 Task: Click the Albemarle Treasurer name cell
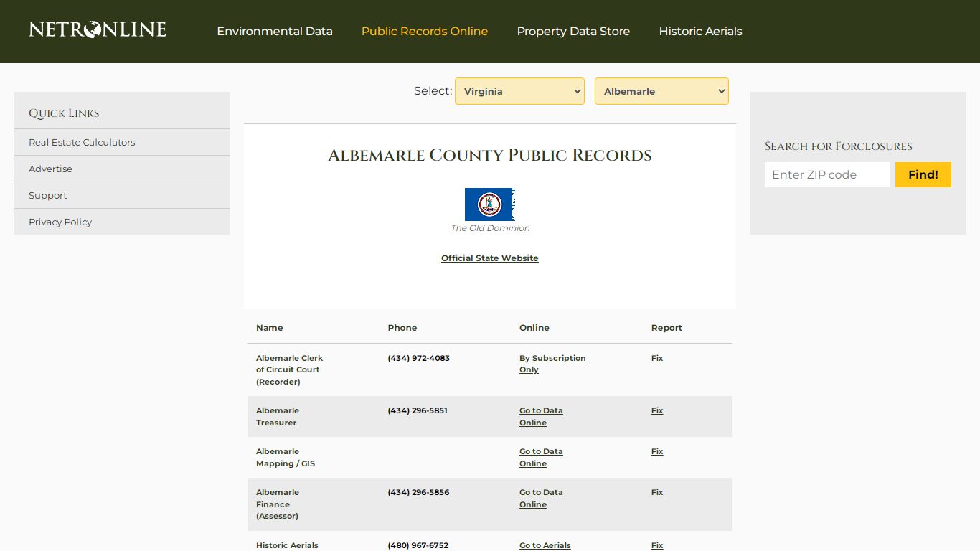278,417
